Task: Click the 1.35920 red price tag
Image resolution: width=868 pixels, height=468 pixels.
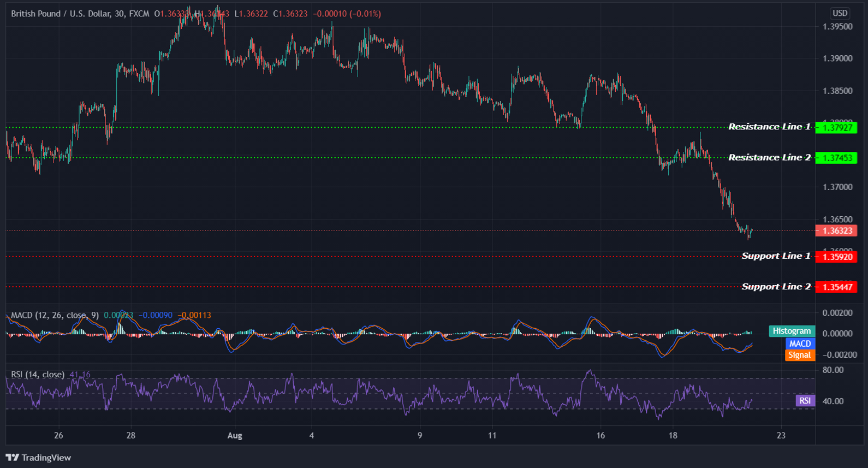Action: (x=836, y=257)
